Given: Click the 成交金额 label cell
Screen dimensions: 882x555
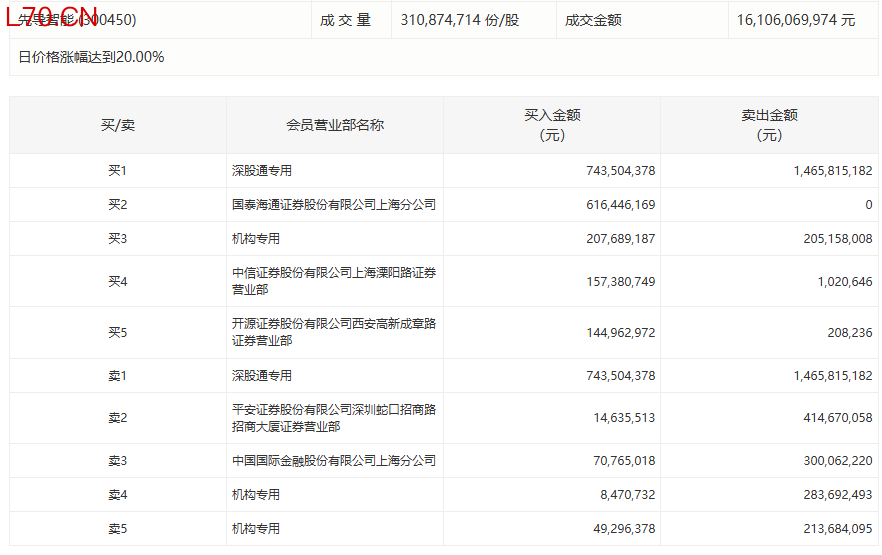Looking at the screenshot, I should point(593,20).
